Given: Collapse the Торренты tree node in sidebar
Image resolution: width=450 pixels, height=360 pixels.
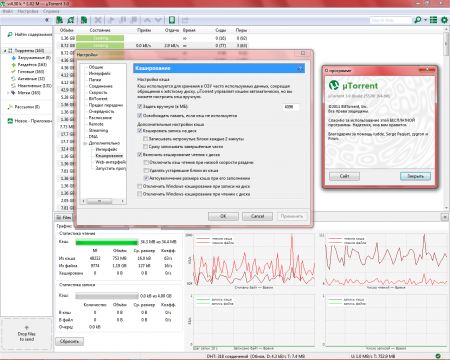Looking at the screenshot, I should (x=5, y=51).
